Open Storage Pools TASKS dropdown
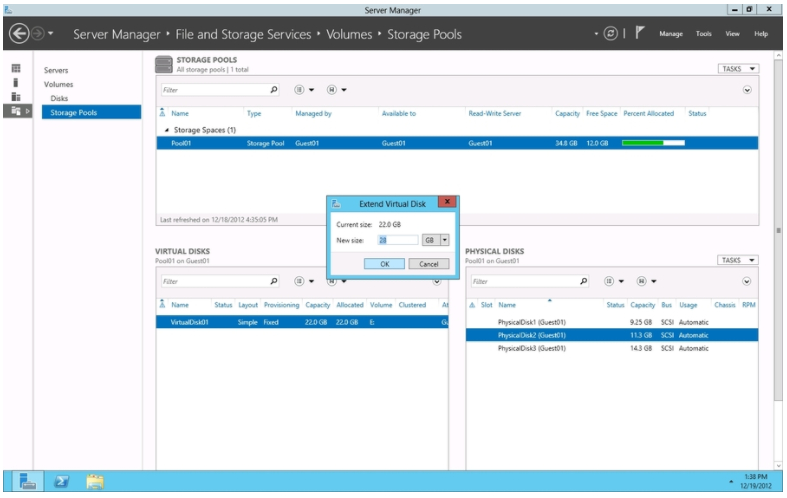 738,69
